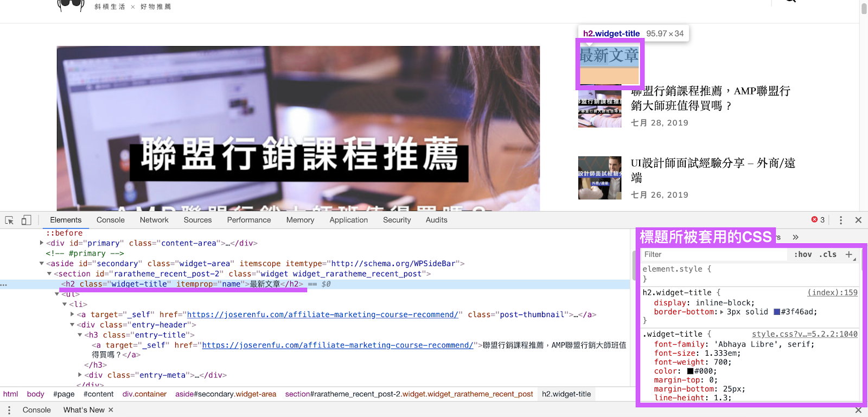Viewport: 868px width, 417px height.
Task: Click the display: inline-block declaration
Action: tap(704, 303)
